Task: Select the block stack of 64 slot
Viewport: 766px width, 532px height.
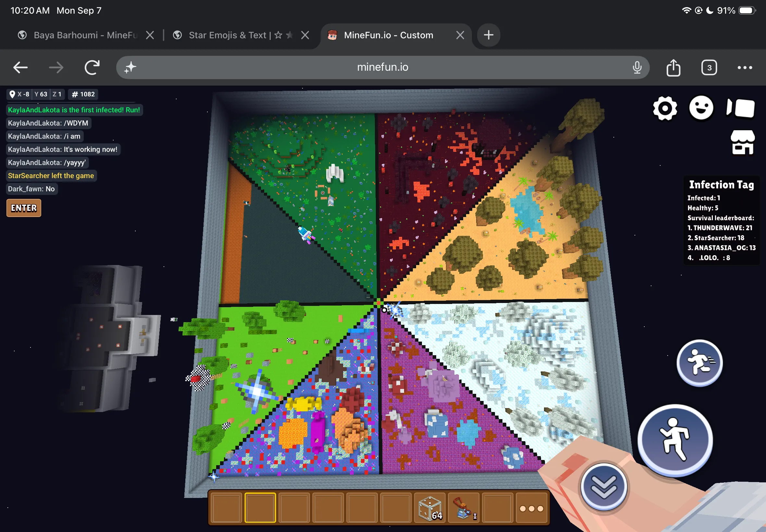Action: (x=430, y=508)
